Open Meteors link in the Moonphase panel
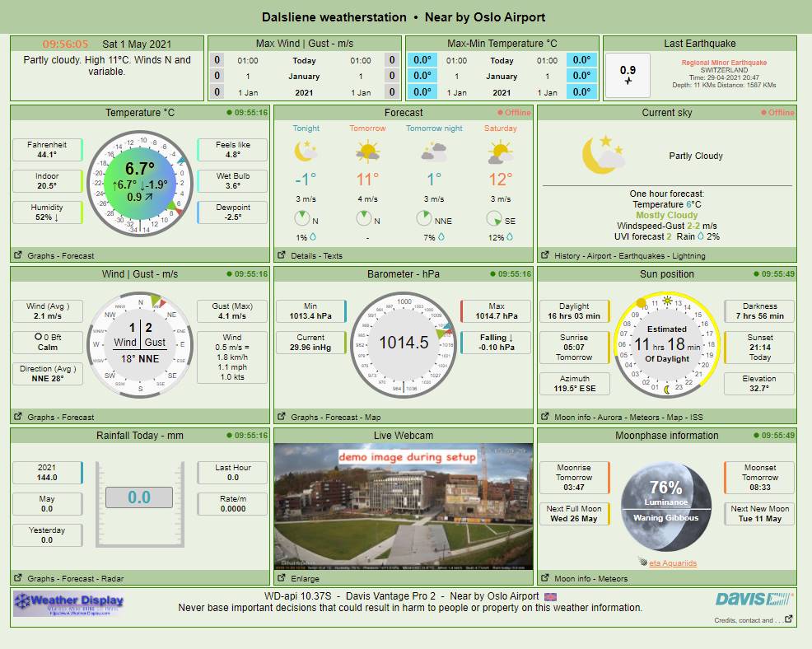 tap(613, 579)
